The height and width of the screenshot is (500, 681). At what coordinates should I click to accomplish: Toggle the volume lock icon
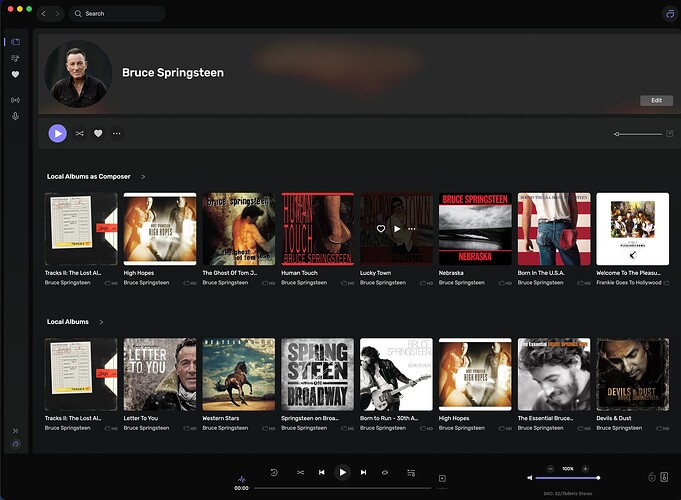tap(651, 477)
